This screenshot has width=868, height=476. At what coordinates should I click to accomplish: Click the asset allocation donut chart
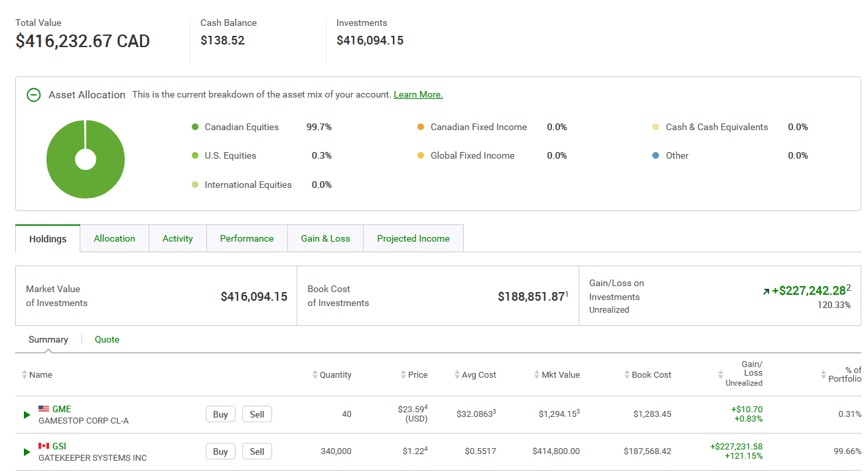(86, 159)
